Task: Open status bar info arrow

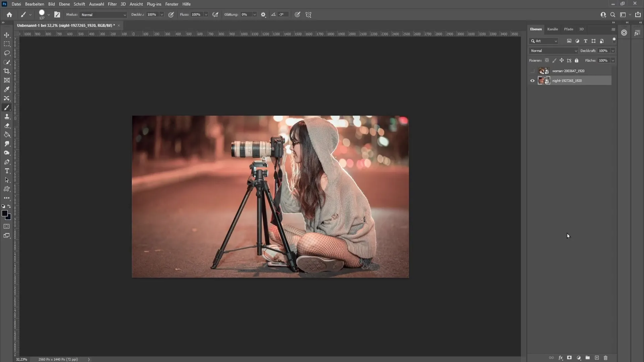Action: (x=89, y=359)
